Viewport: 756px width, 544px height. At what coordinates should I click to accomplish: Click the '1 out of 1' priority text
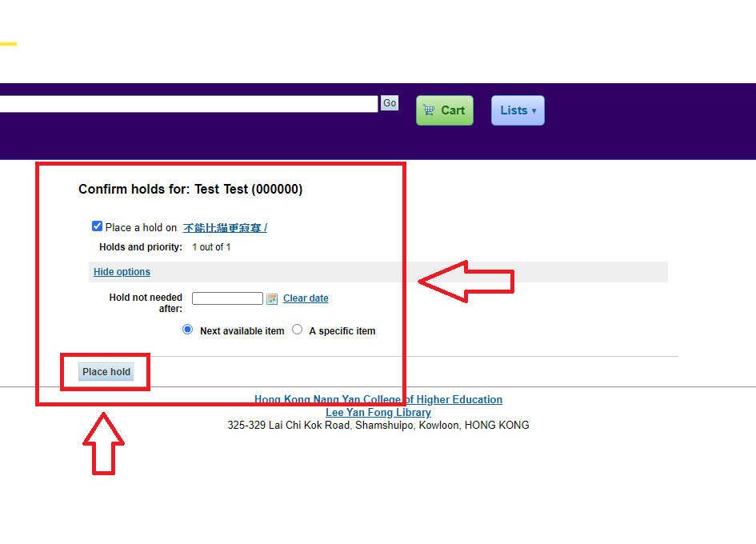pos(211,247)
